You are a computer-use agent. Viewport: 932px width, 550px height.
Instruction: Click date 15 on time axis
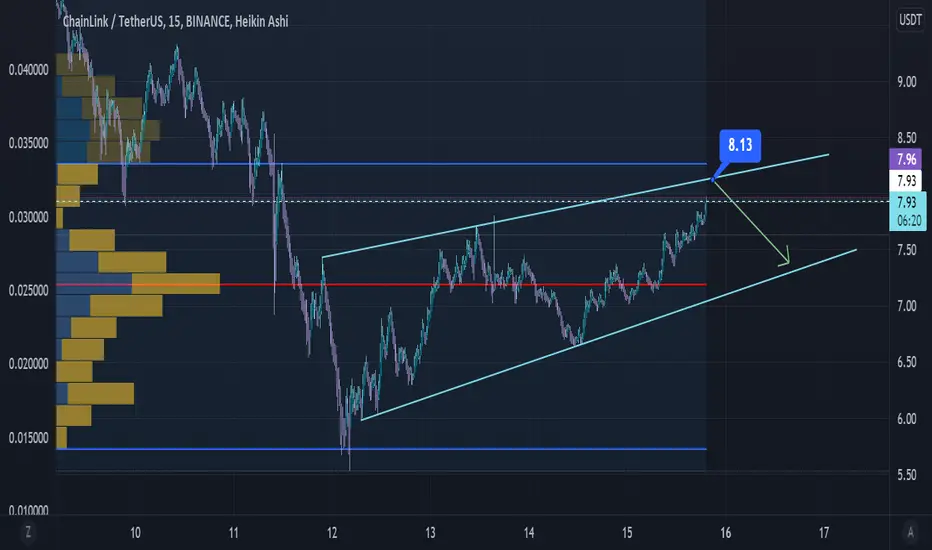[627, 533]
